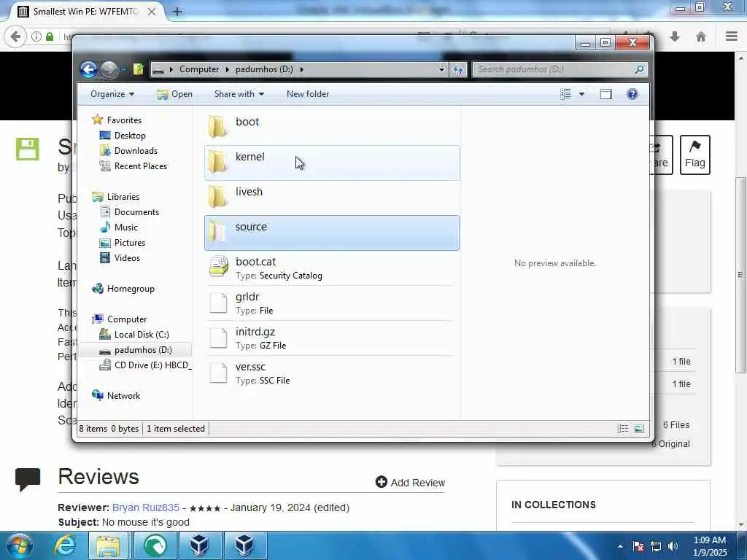Open the Organize menu
The width and height of the screenshot is (747, 560).
tap(112, 94)
